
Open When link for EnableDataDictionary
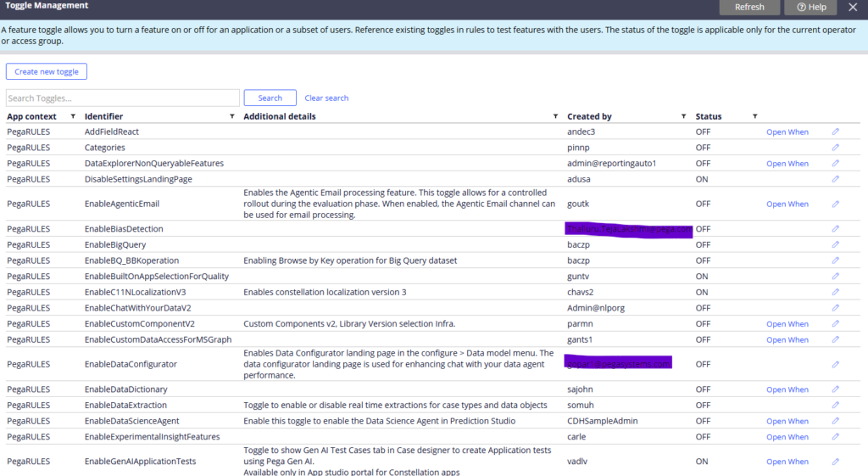[x=787, y=389]
